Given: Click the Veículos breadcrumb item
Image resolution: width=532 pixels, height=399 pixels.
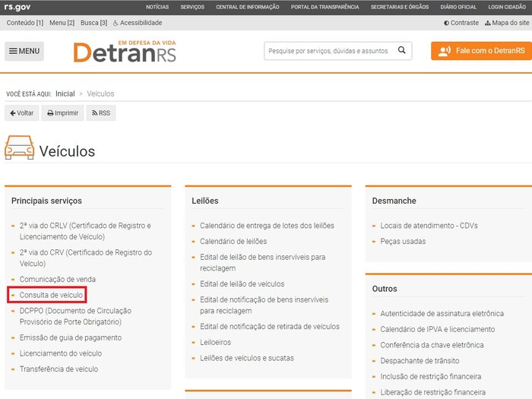Looking at the screenshot, I should coord(100,93).
